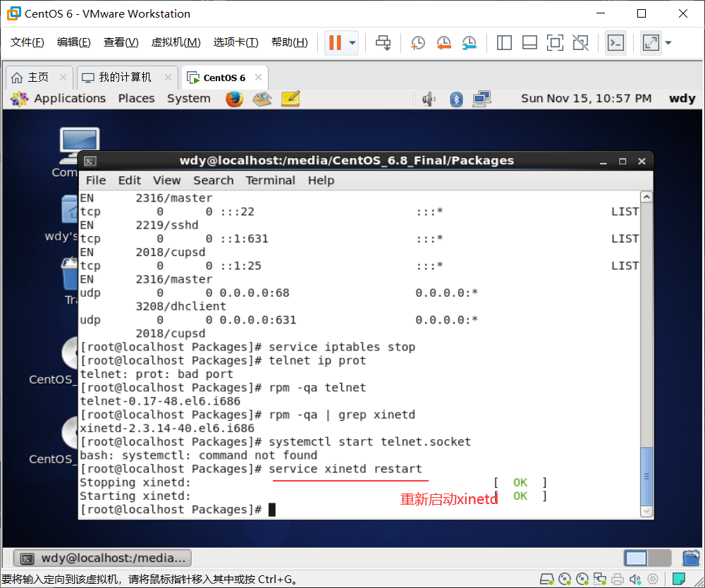Open the terminal Help menu
This screenshot has height=588, width=705.
[321, 180]
